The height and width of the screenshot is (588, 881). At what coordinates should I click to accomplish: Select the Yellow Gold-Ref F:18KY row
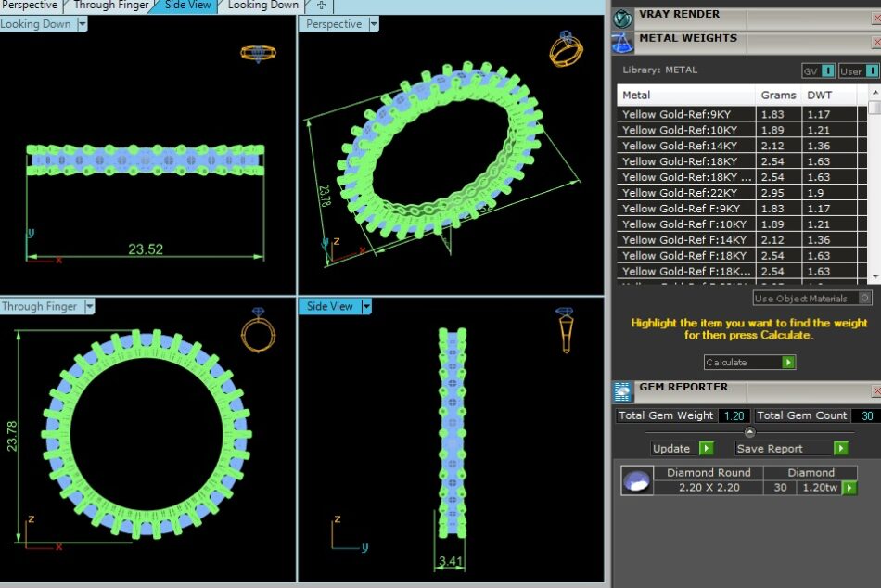pos(742,256)
